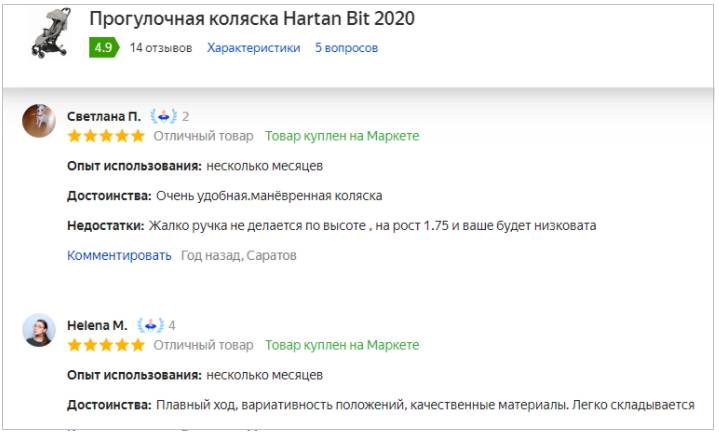Open the Hartan Bit stroller product thumbnail
This screenshot has height=435, width=719.
52,33
